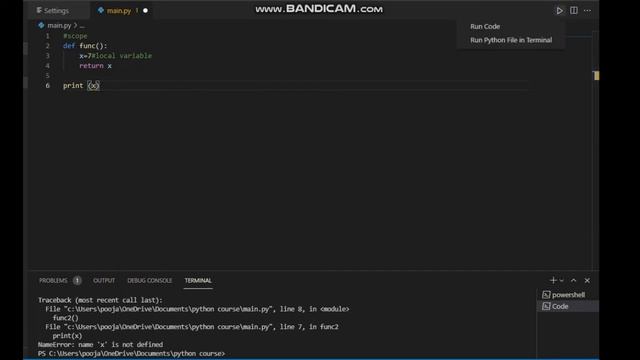The image size is (640, 360).
Task: Click the 'print (x)' code line
Action: click(81, 85)
